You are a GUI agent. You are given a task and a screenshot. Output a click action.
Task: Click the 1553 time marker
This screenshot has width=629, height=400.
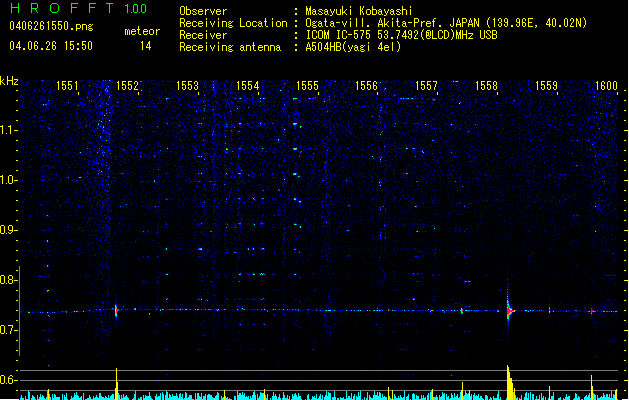point(187,86)
